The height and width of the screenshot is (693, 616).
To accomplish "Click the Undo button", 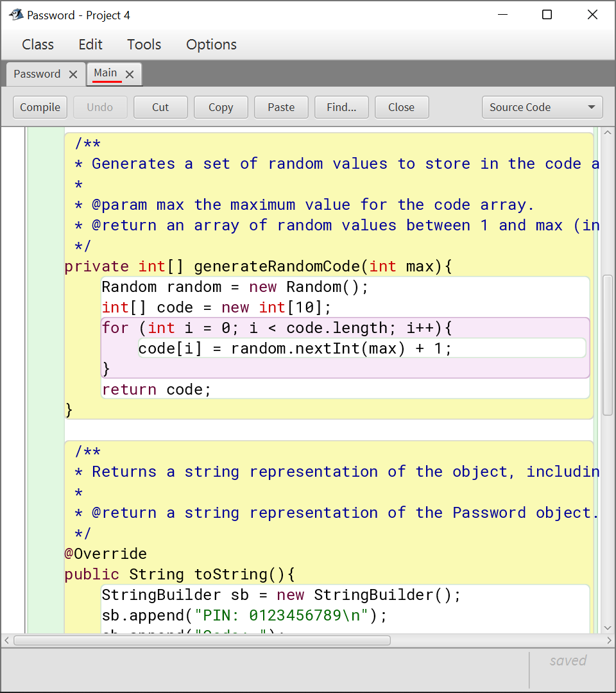I will [100, 107].
